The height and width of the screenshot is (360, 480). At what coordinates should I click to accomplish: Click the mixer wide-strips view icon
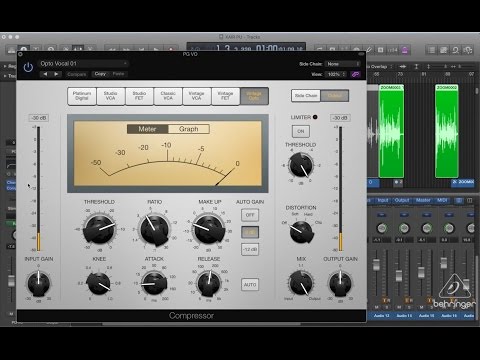pos(470,200)
